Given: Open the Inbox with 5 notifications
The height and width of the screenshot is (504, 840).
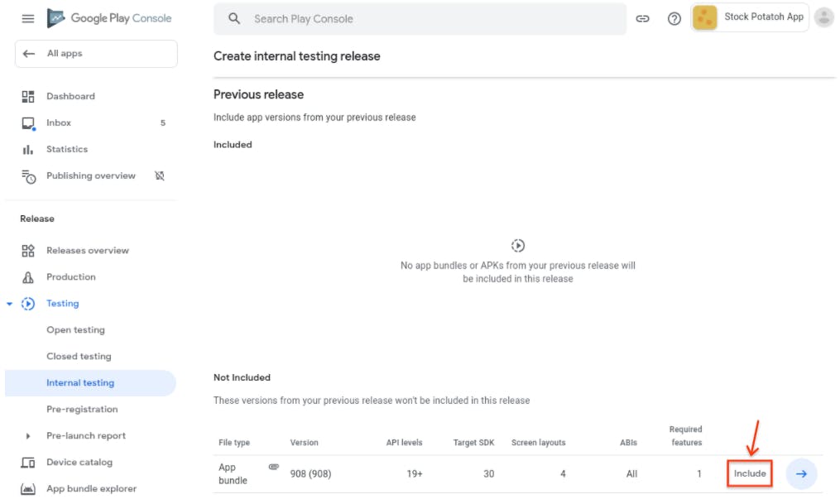Looking at the screenshot, I should point(59,122).
